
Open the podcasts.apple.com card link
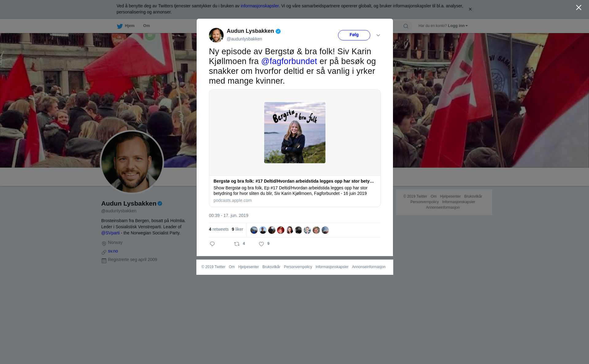pyautogui.click(x=233, y=200)
